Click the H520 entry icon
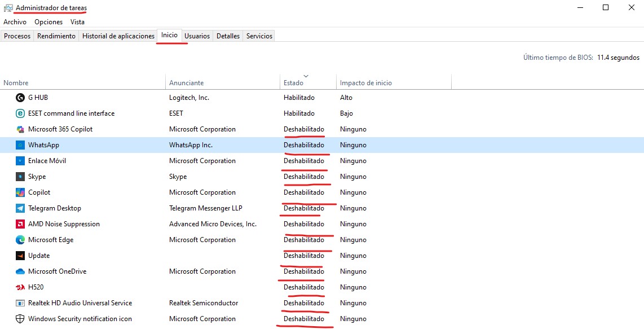 20,287
